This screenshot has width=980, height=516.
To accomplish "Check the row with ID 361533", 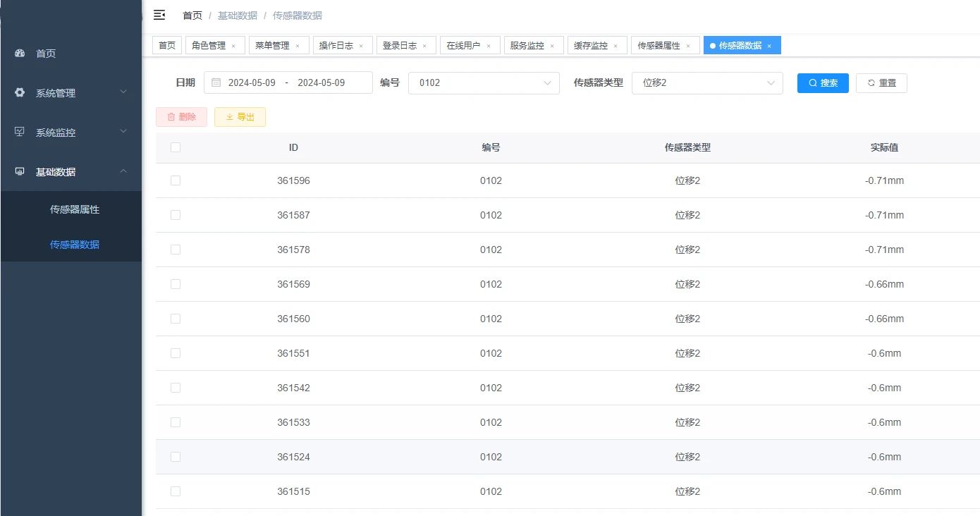I will 176,422.
